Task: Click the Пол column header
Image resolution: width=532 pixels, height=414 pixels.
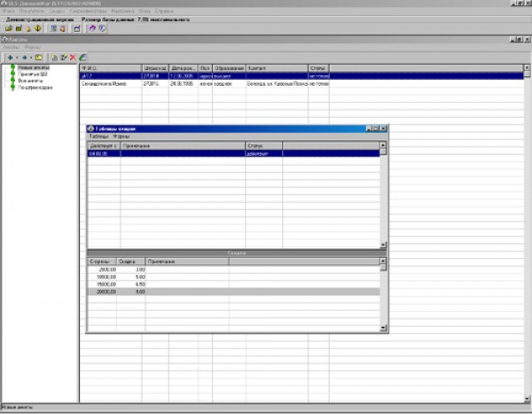Action: pyautogui.click(x=206, y=68)
